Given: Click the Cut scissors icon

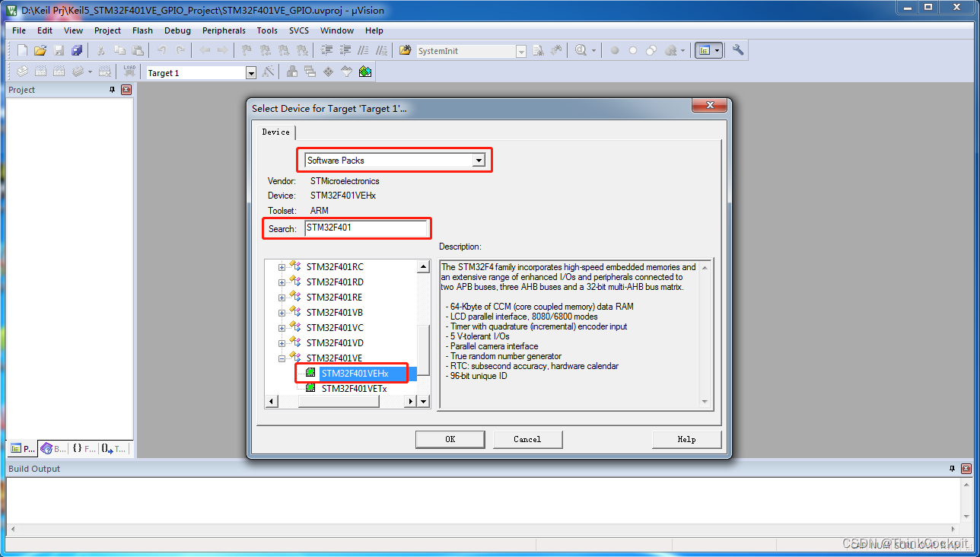Looking at the screenshot, I should coord(101,50).
